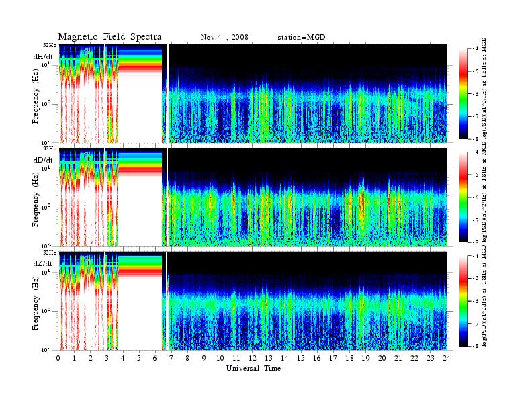Screen dimensions: 532x411
Task: Click hour 10 on the time axis
Action: (220, 358)
